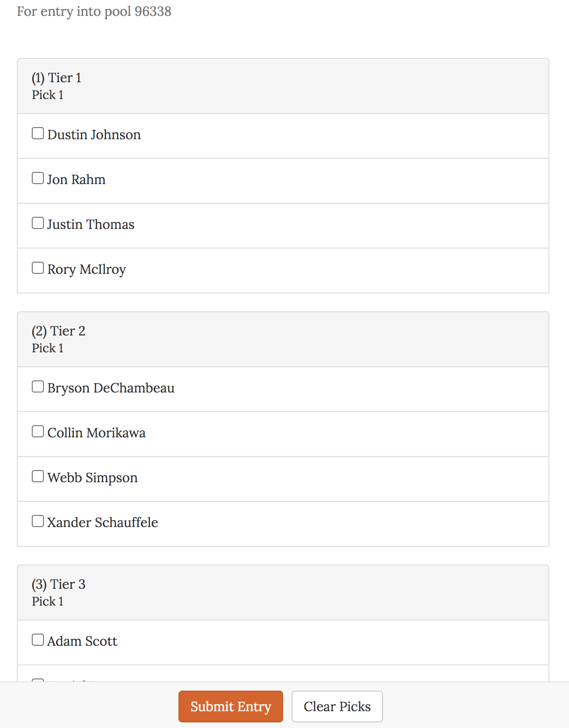This screenshot has height=728, width=569.
Task: Check the Collin Morikawa checkbox
Action: 37,431
